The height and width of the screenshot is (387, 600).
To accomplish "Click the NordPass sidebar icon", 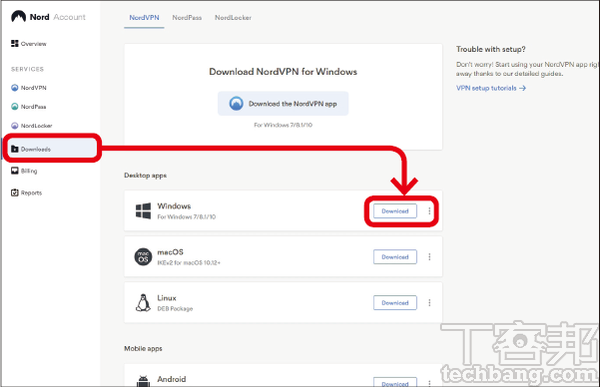I will click(15, 106).
